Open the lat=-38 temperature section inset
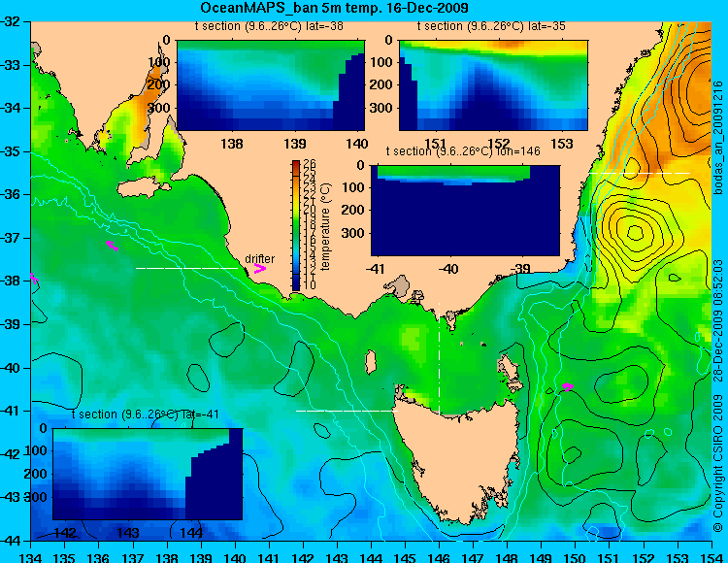This screenshot has height=563, width=728. [x=271, y=85]
